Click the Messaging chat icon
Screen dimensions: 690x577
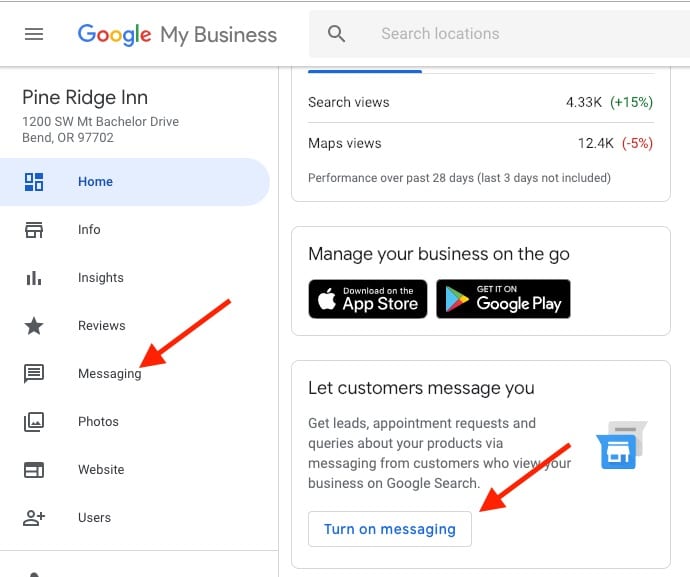34,374
